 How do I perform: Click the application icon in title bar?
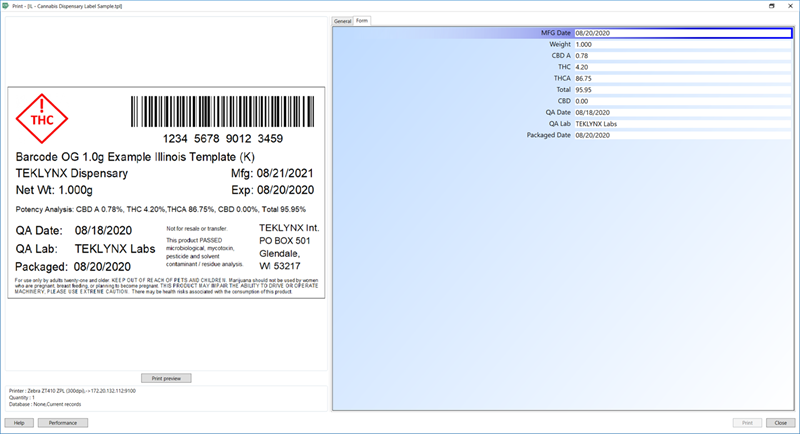pos(6,6)
